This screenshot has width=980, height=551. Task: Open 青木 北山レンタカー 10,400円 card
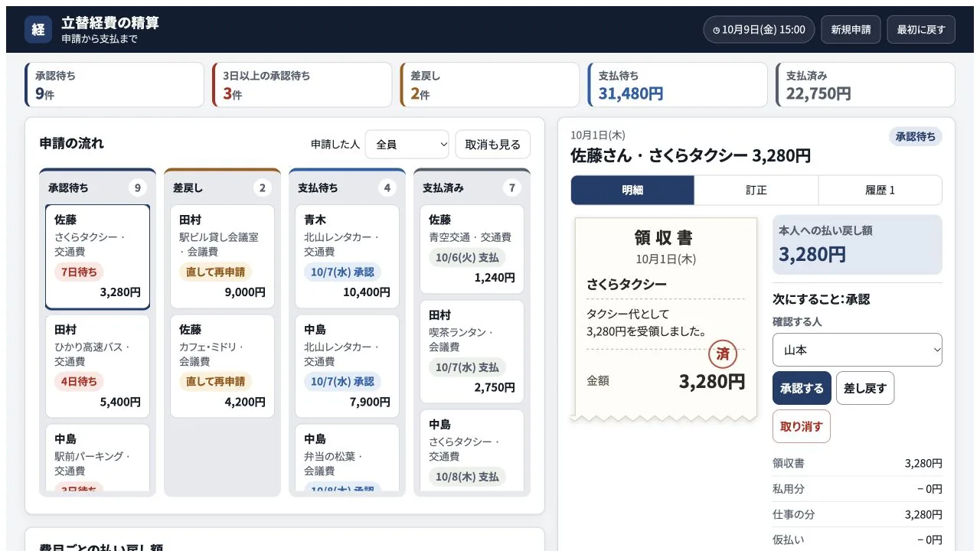click(347, 256)
